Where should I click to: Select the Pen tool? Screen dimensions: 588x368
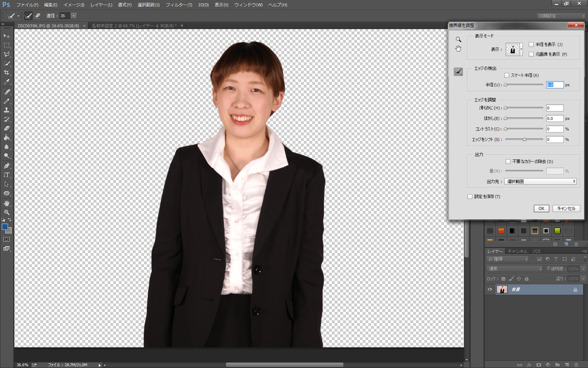pyautogui.click(x=7, y=166)
